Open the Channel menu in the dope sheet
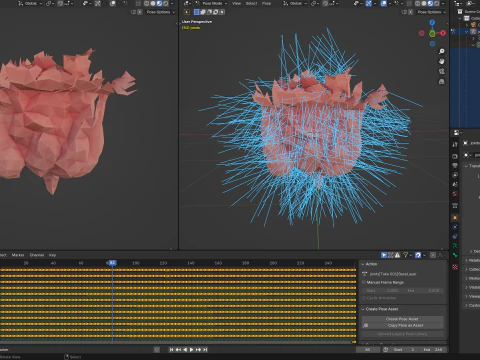The height and width of the screenshot is (360, 480). coord(37,255)
